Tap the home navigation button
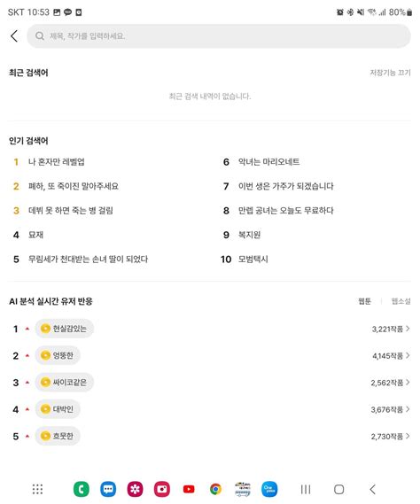The image size is (420, 504). click(339, 490)
